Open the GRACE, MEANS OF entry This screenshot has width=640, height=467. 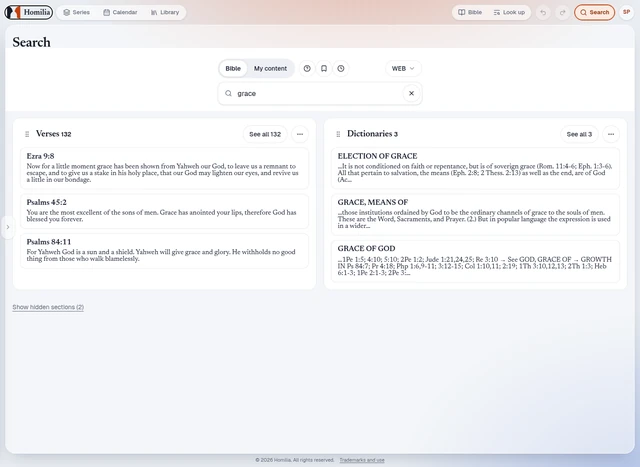point(476,214)
